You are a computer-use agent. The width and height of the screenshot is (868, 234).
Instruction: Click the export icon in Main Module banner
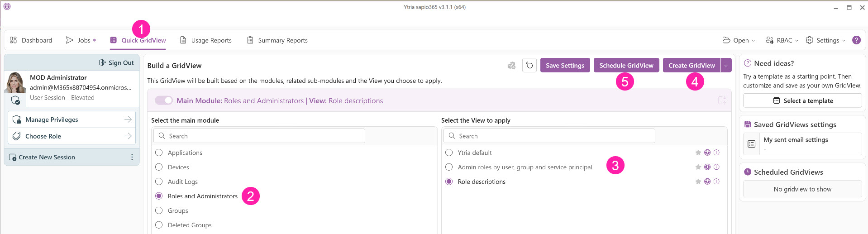pos(722,100)
